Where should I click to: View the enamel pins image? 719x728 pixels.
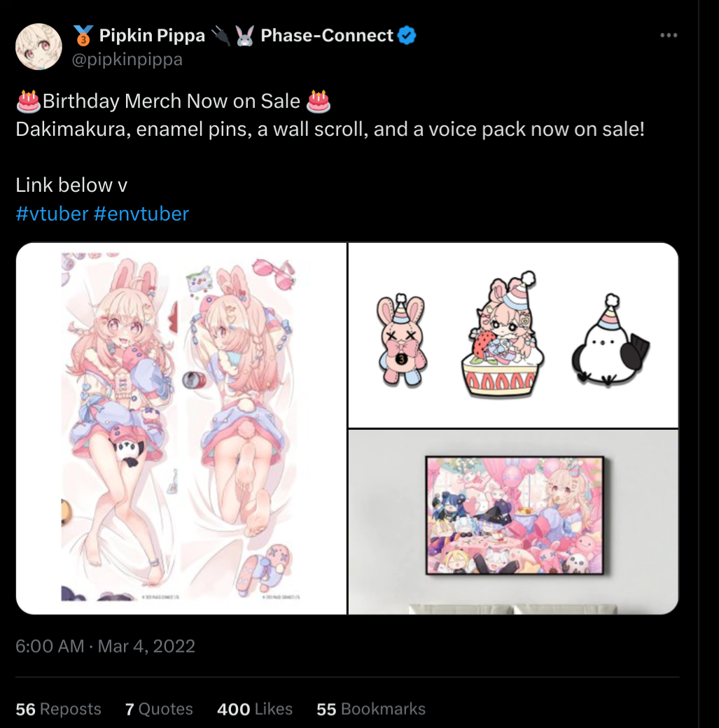point(513,335)
